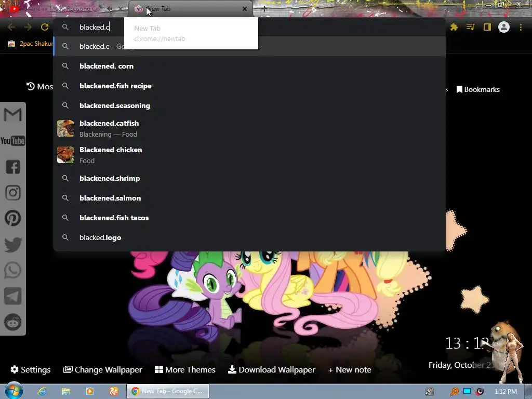
Task: Open new tab page Settings
Action: pos(31,369)
